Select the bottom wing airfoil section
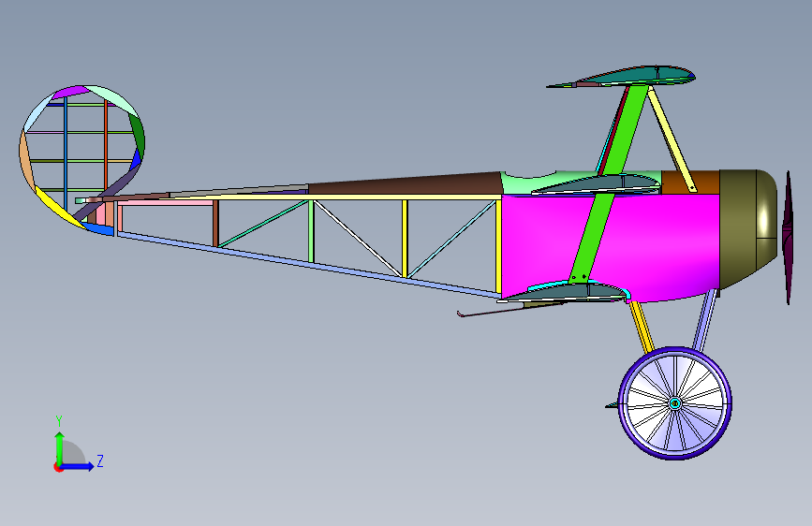This screenshot has height=526, width=812. click(x=565, y=291)
